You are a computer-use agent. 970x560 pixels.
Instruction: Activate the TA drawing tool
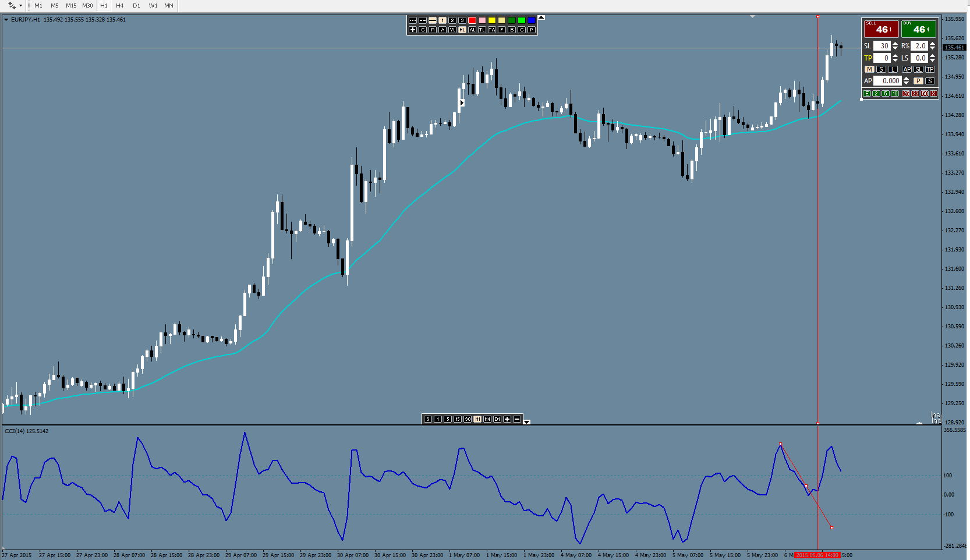(492, 30)
